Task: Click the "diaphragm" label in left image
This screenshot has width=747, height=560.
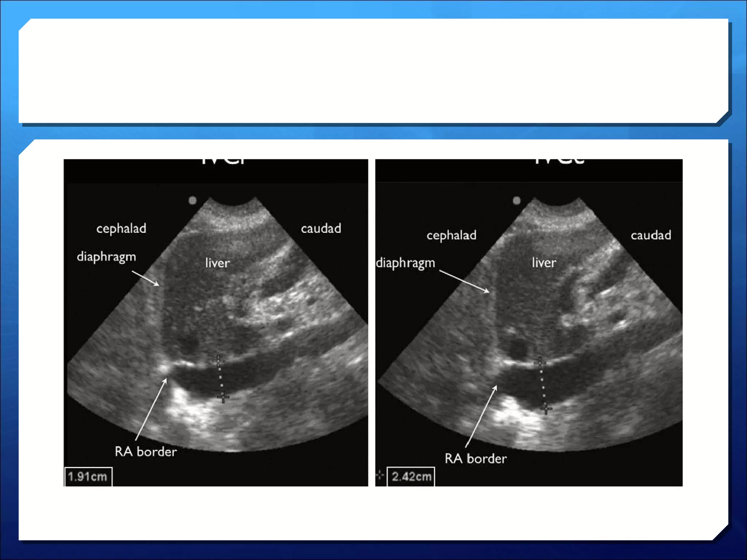Action: pyautogui.click(x=107, y=257)
